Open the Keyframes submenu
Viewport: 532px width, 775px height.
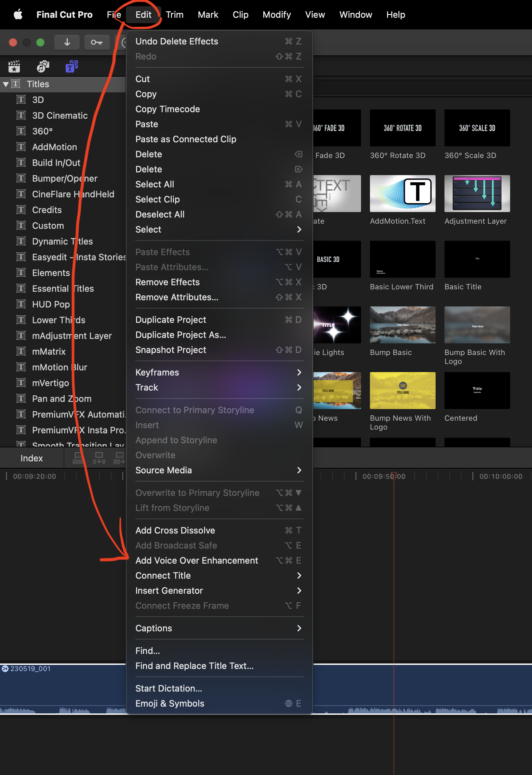point(219,372)
